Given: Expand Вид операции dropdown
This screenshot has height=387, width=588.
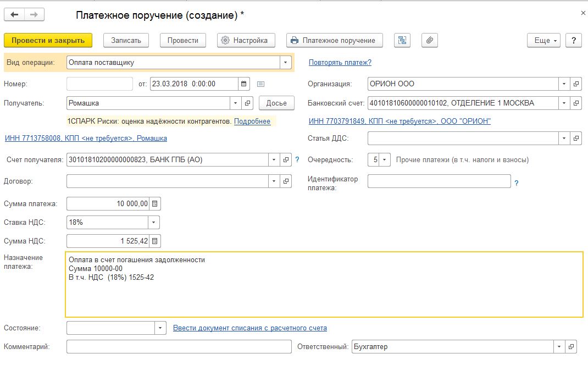Looking at the screenshot, I should [x=285, y=63].
